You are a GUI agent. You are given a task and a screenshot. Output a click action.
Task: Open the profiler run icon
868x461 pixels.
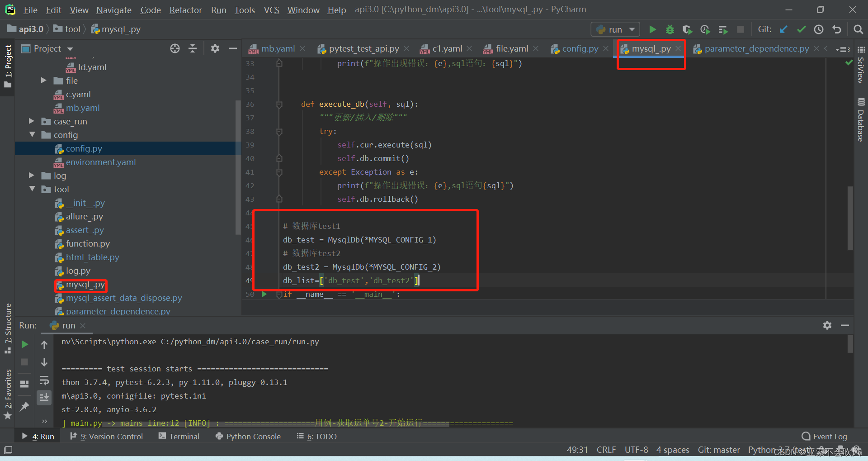coord(705,29)
